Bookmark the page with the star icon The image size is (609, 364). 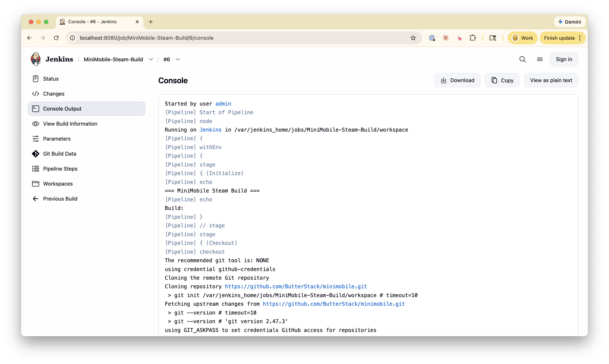pos(413,38)
